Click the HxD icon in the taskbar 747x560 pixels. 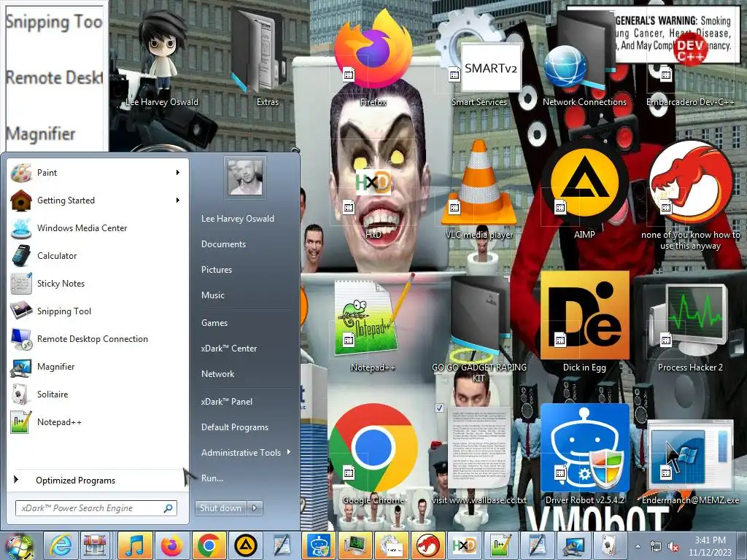[465, 545]
